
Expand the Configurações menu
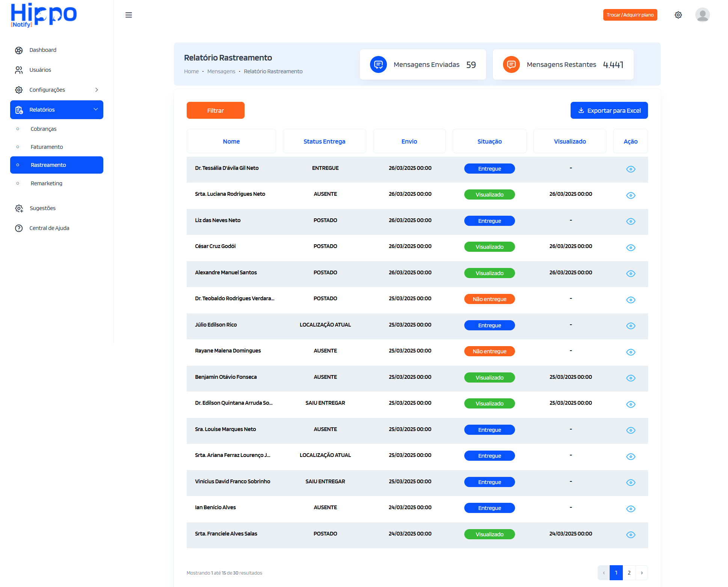click(97, 90)
